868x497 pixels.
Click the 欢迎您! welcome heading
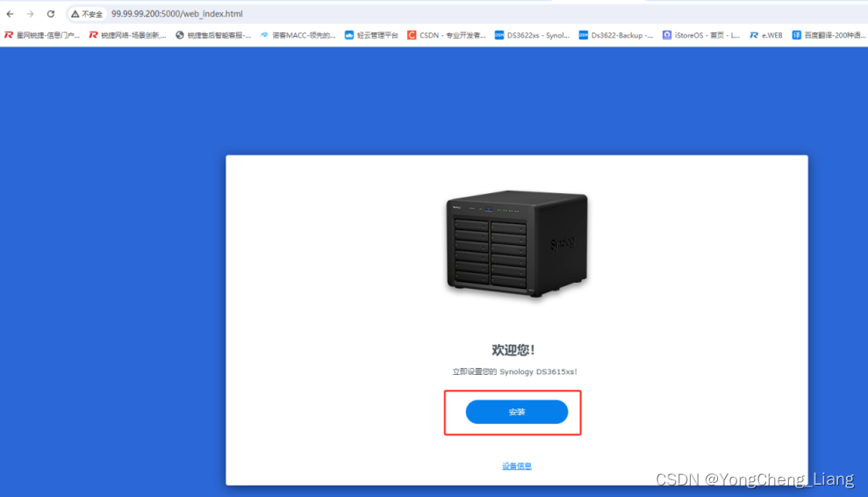[513, 349]
